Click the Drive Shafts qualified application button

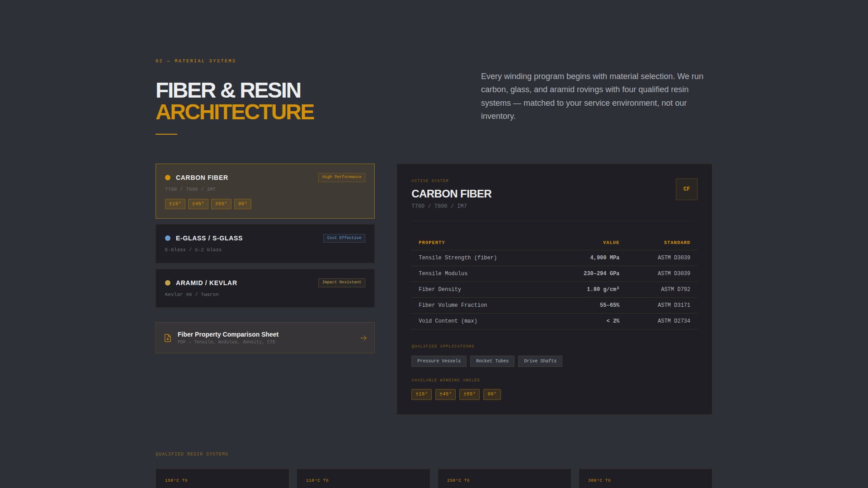(540, 361)
